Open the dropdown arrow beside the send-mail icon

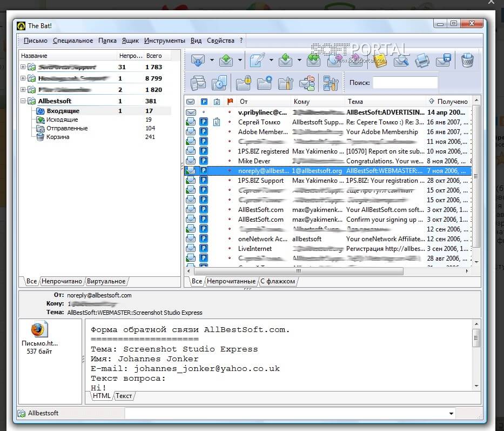(240, 60)
